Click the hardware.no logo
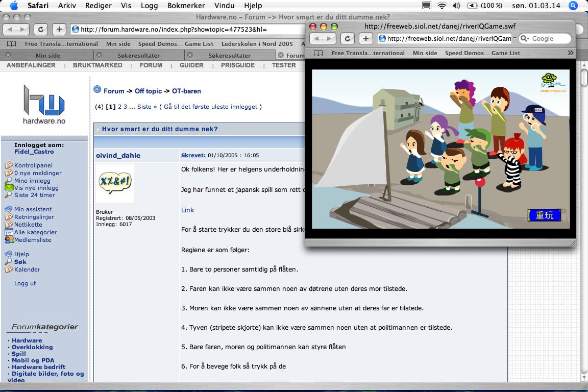Viewport: 588px width, 392px height. coord(44,105)
